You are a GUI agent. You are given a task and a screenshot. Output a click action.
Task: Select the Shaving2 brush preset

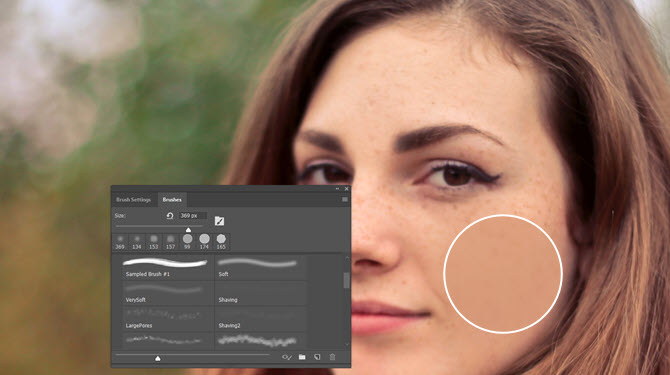pos(261,319)
